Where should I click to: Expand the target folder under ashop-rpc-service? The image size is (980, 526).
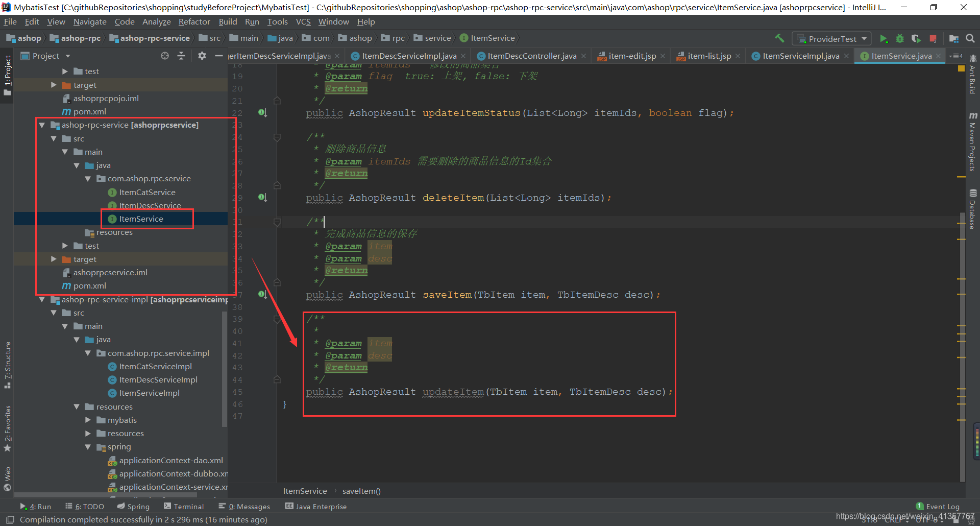(x=54, y=259)
